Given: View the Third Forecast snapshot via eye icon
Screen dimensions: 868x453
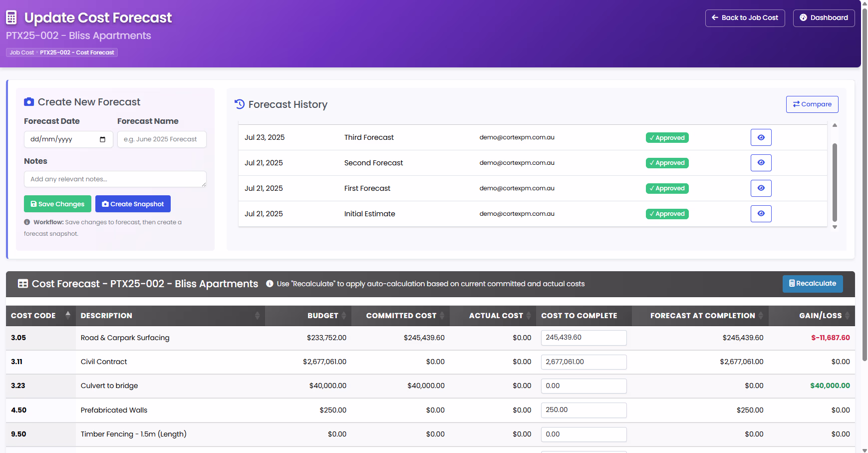Looking at the screenshot, I should pyautogui.click(x=761, y=137).
